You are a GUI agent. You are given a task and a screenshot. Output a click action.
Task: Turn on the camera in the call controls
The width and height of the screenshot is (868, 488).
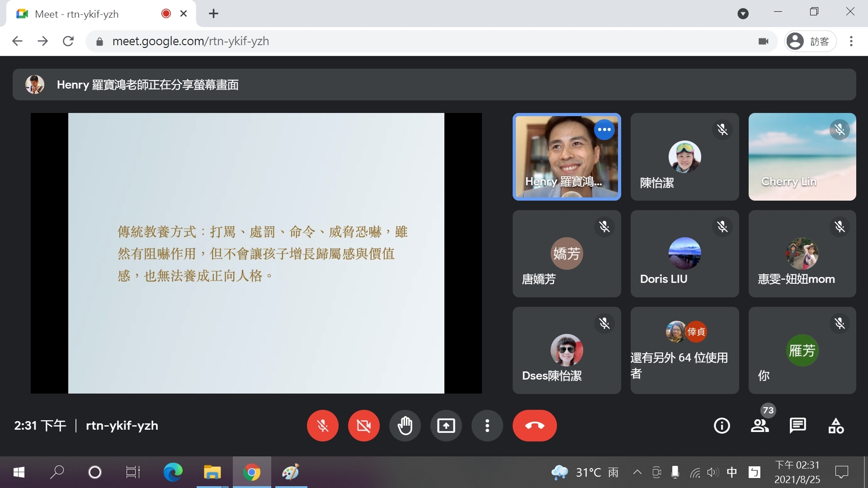[x=363, y=426]
